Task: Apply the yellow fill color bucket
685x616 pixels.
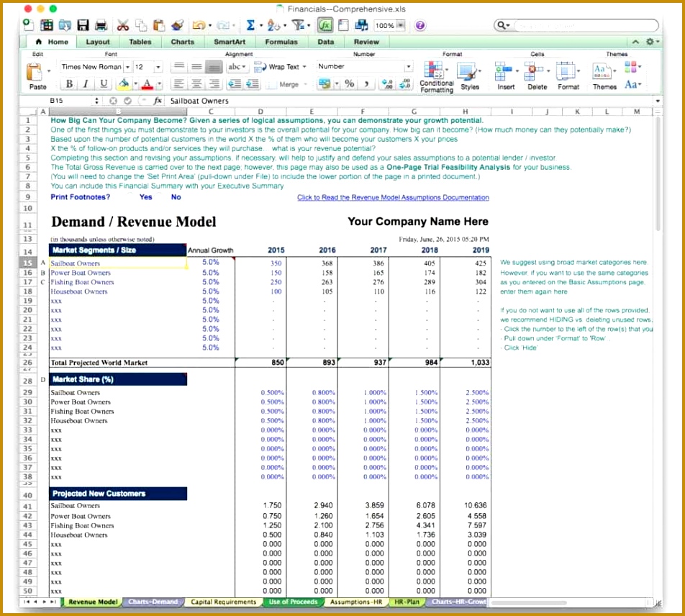Action: (124, 83)
